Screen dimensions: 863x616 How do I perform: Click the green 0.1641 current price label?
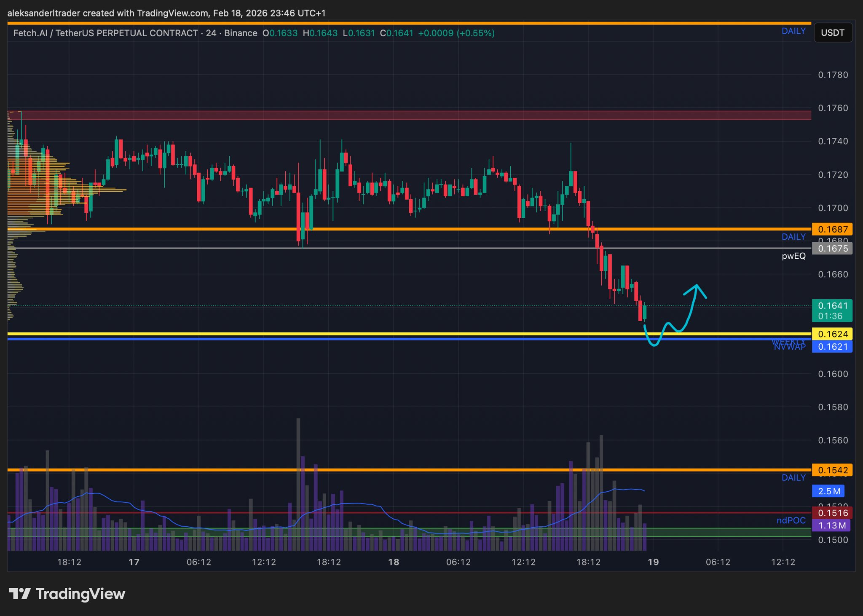point(832,306)
